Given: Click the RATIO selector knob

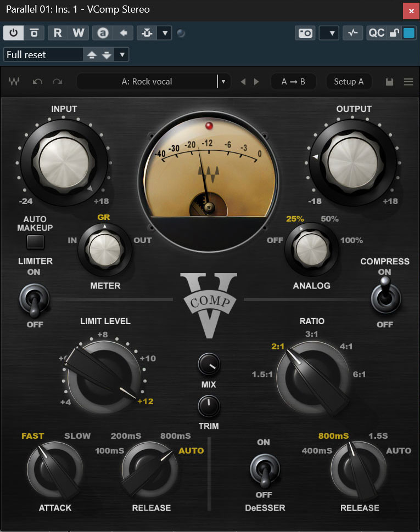Looking at the screenshot, I should click(312, 376).
